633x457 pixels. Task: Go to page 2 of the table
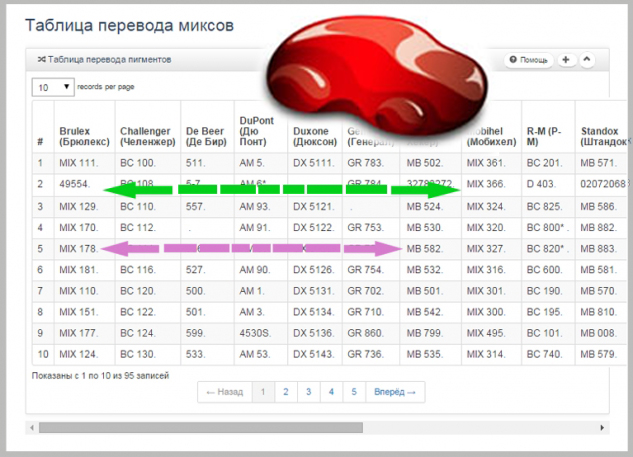click(x=286, y=392)
